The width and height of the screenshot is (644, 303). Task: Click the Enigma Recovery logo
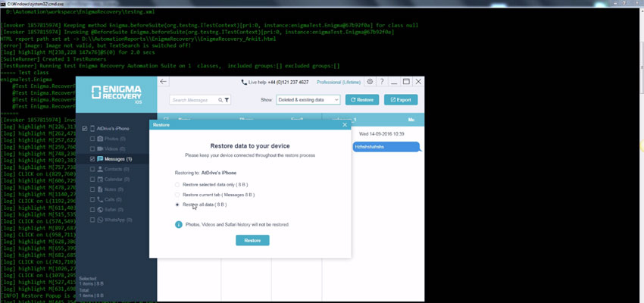click(116, 95)
